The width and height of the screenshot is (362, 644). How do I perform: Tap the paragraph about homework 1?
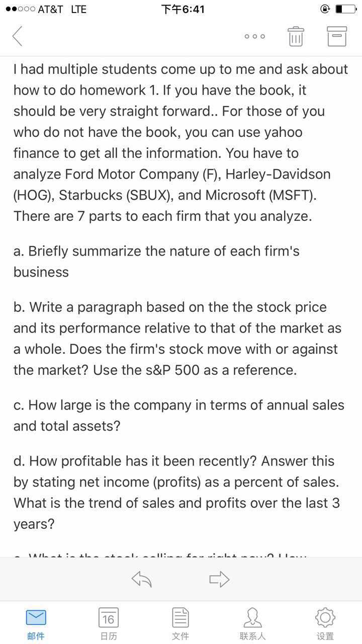[x=181, y=143]
